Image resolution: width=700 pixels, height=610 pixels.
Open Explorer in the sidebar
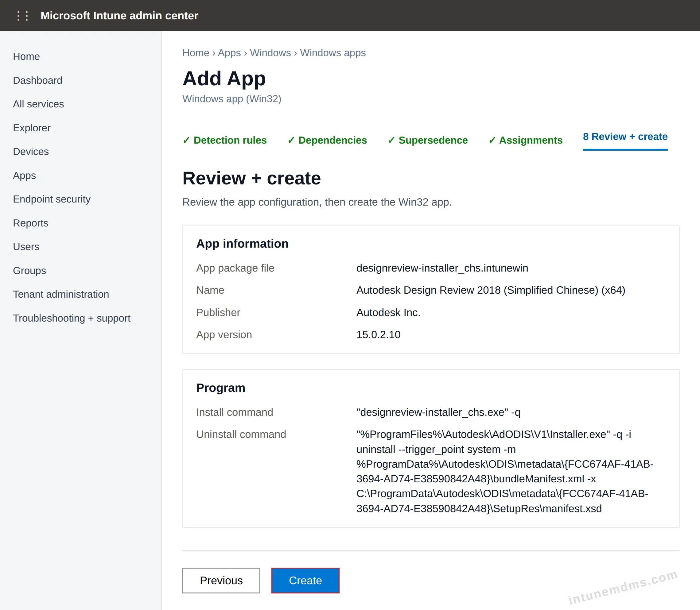tap(32, 128)
